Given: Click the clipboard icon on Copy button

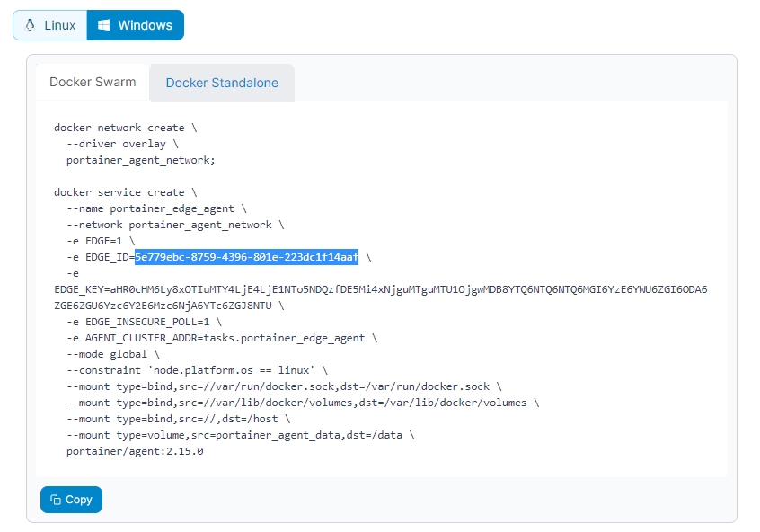Looking at the screenshot, I should pos(56,500).
